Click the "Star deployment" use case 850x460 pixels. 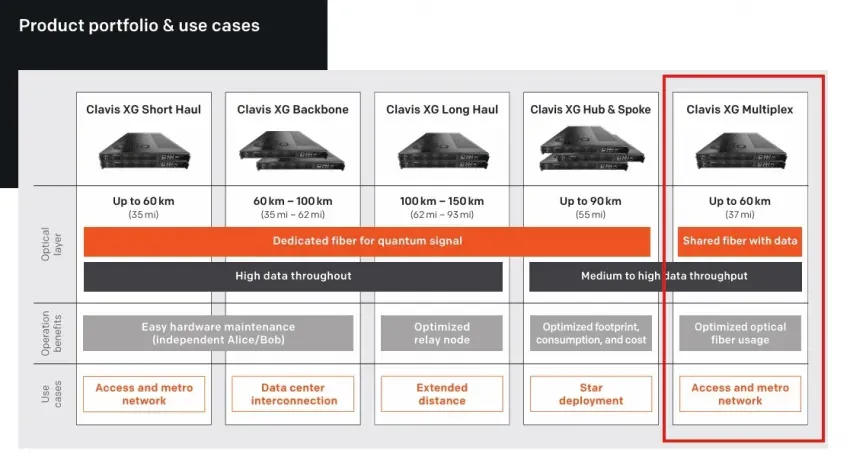(591, 394)
